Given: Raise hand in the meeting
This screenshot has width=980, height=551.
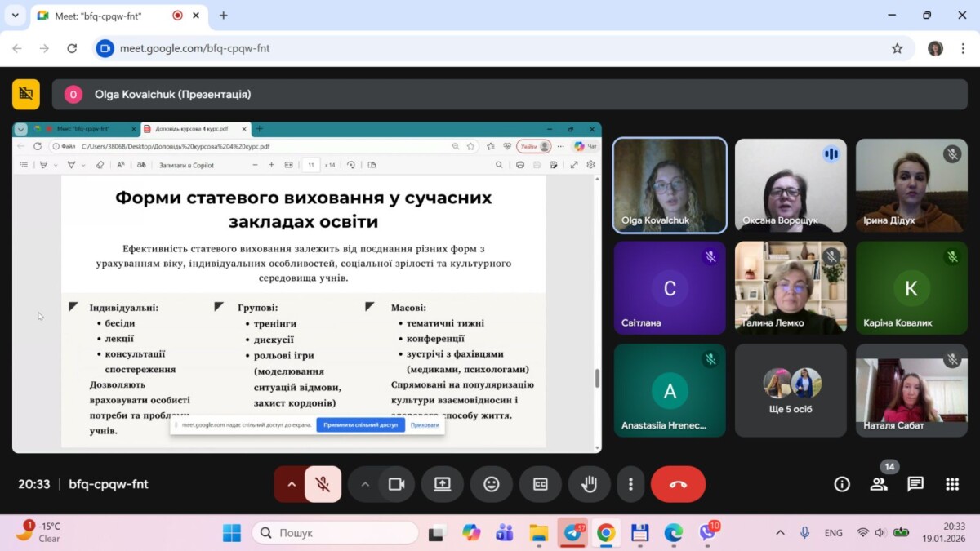Looking at the screenshot, I should (589, 484).
